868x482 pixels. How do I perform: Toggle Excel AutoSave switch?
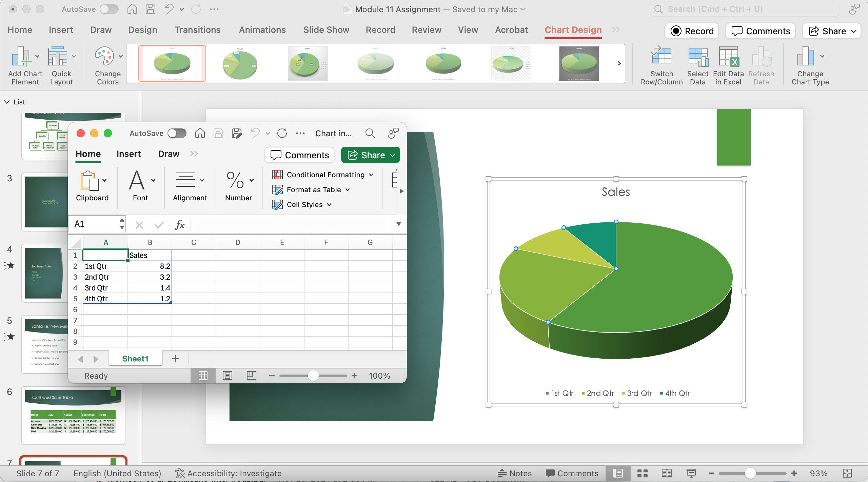pyautogui.click(x=177, y=133)
